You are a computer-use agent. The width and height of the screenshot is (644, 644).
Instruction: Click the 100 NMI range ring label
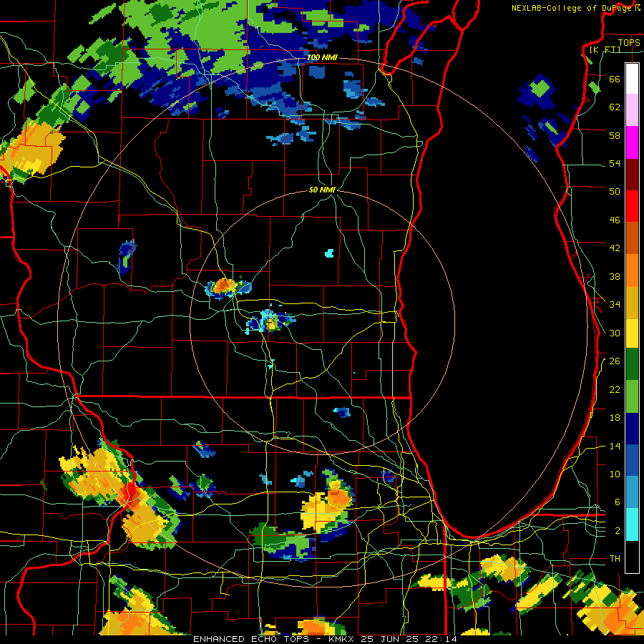click(x=322, y=57)
